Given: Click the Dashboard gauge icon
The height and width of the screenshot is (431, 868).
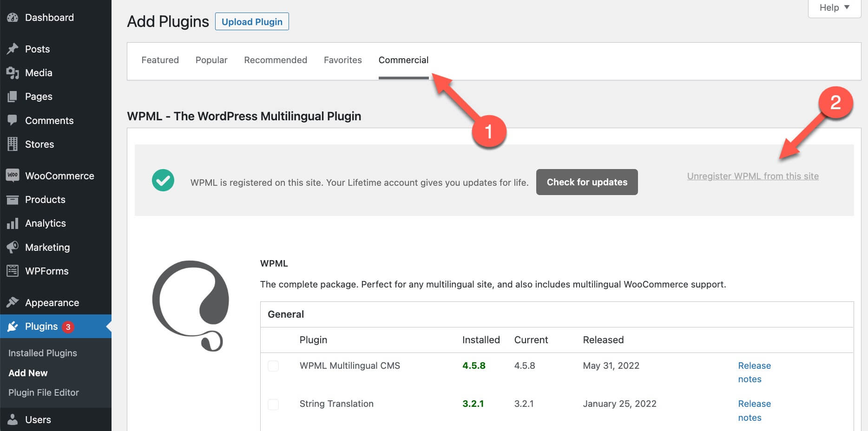Looking at the screenshot, I should coord(13,18).
